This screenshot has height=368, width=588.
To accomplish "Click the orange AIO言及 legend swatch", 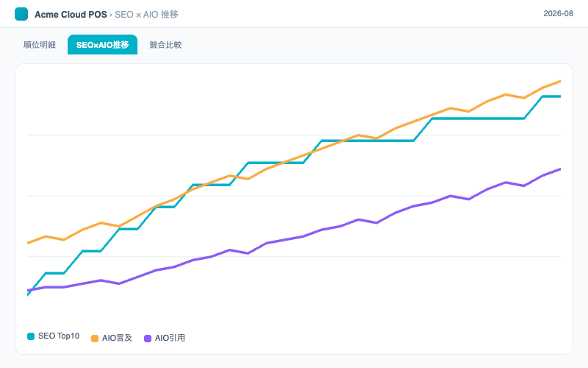I will point(95,339).
